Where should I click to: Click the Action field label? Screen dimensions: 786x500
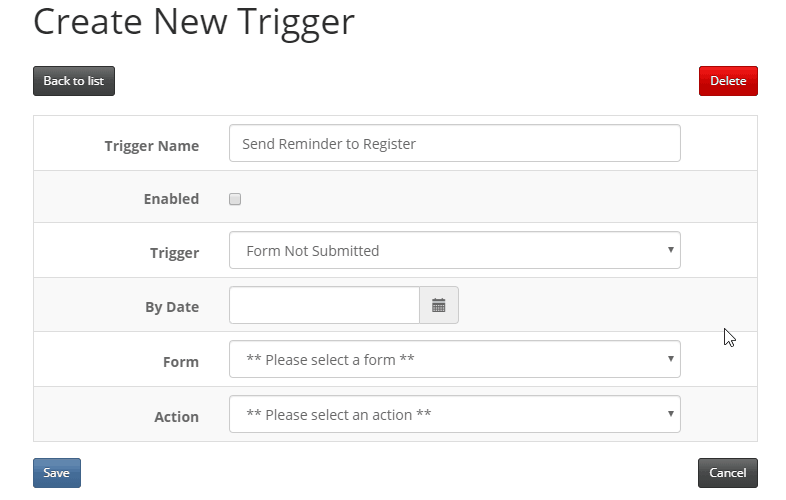click(176, 417)
